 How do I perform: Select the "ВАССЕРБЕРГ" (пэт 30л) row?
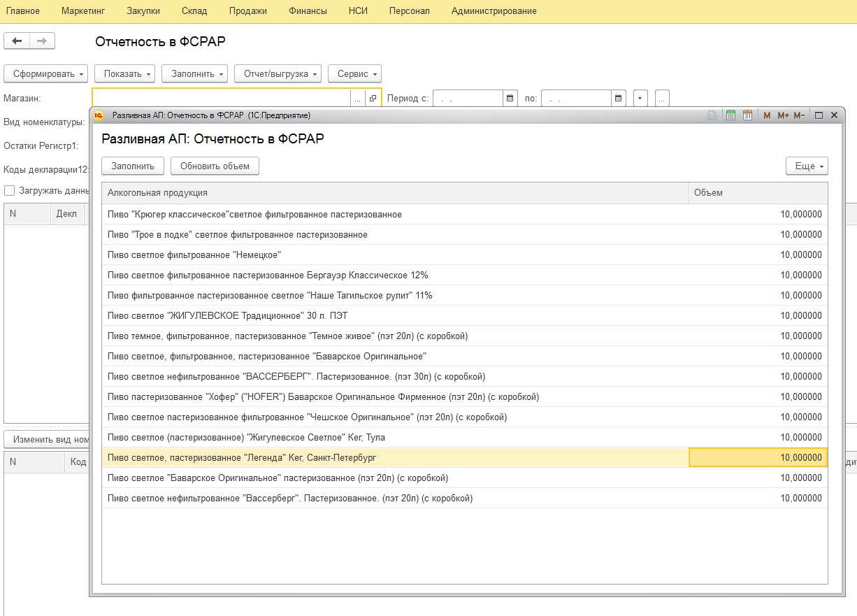click(x=465, y=377)
